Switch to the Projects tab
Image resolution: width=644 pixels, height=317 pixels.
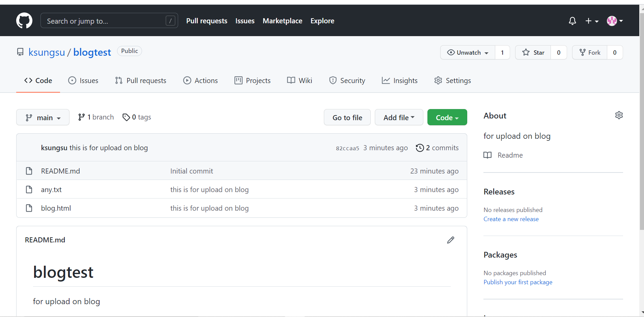252,81
